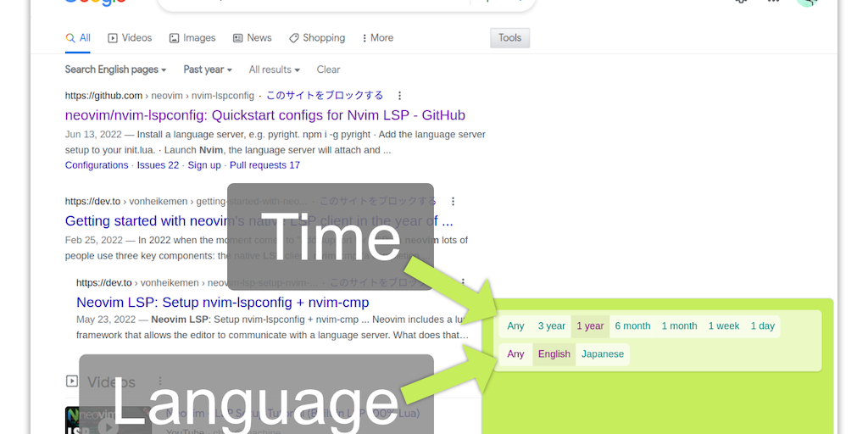Viewport: 868px width, 434px height.
Task: Select the 1 week time filter
Action: click(724, 326)
